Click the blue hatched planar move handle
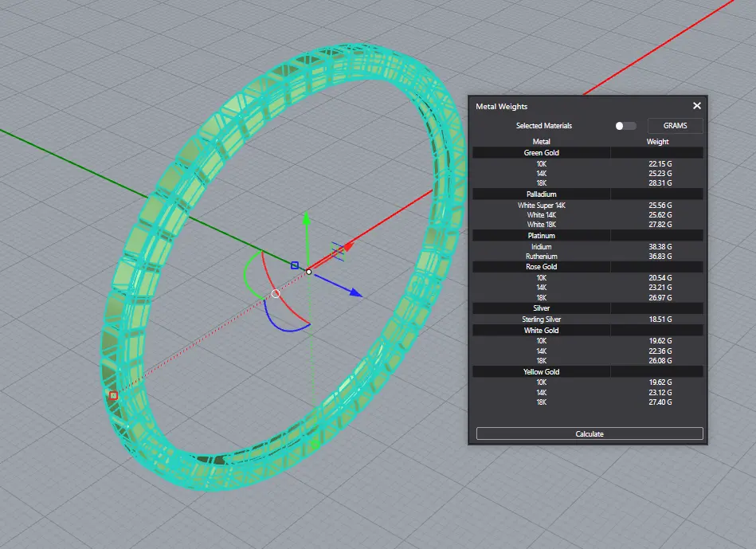The height and width of the screenshot is (549, 756). click(338, 250)
